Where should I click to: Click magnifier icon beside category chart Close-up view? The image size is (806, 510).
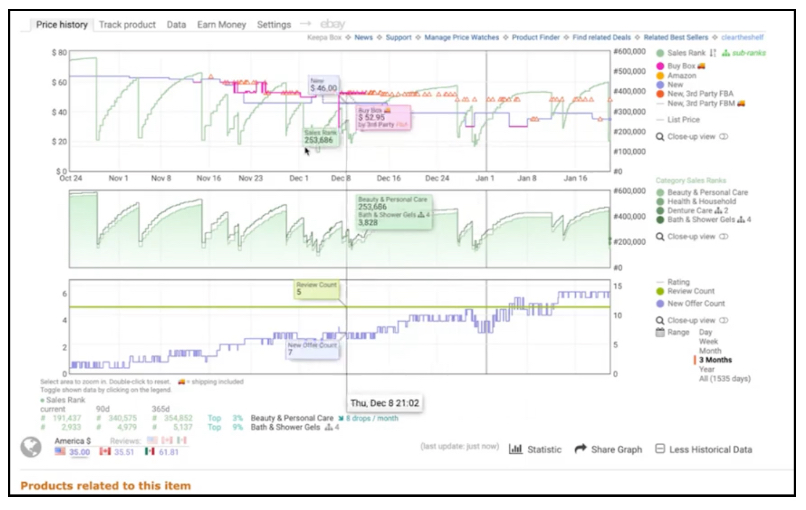(660, 237)
